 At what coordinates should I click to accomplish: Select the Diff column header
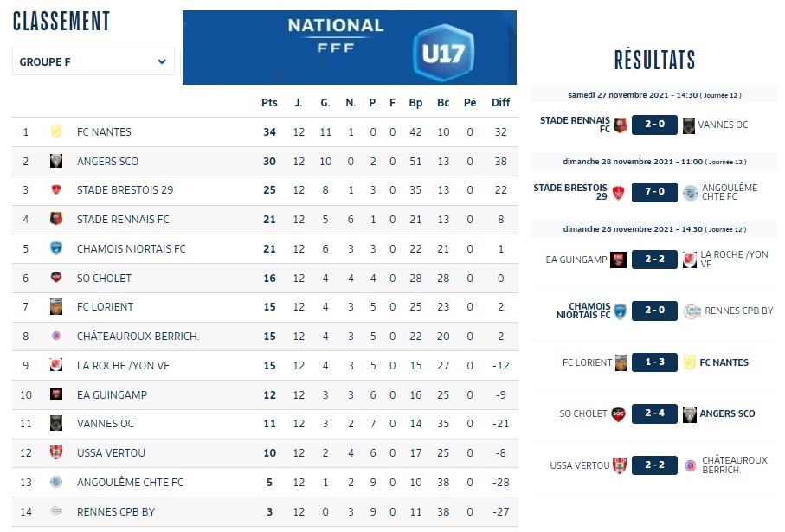pos(500,103)
